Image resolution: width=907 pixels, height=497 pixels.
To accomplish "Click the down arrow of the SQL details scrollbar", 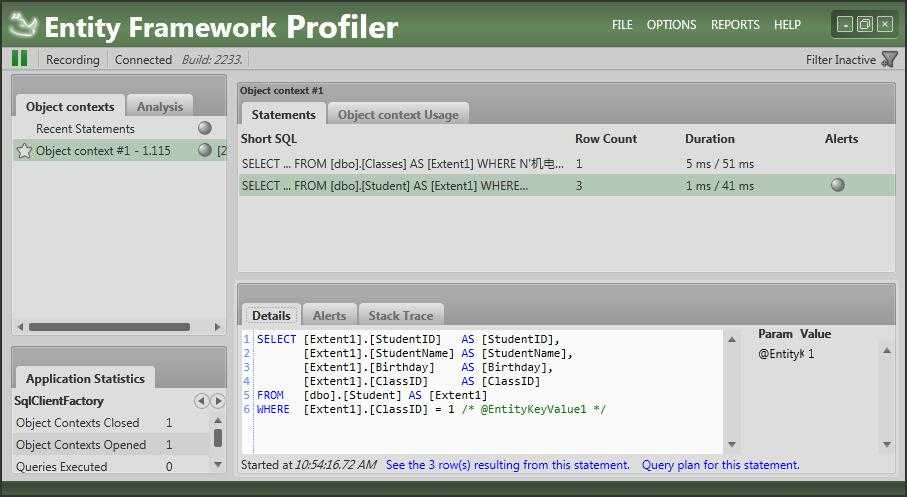I will (732, 444).
